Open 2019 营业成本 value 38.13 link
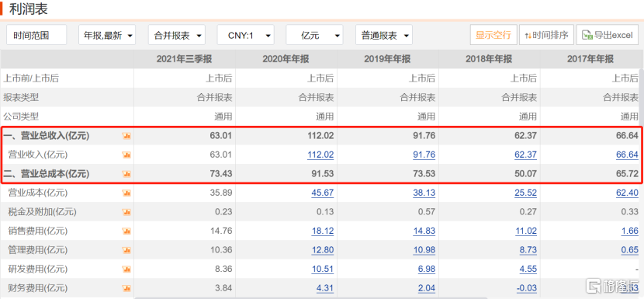Screen dimensions: 644x299 pos(424,193)
